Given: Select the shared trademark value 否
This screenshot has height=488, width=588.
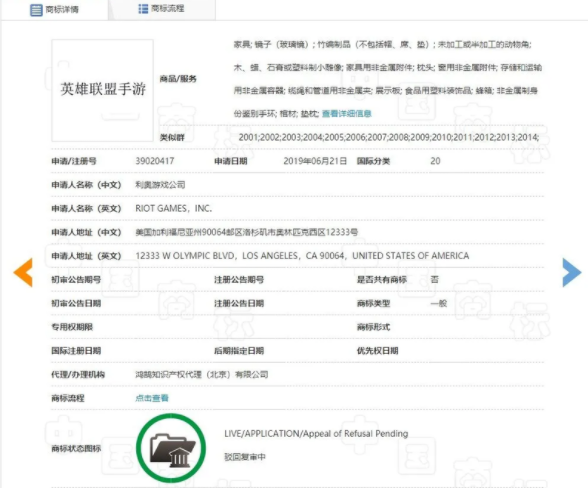Looking at the screenshot, I should click(x=435, y=279).
